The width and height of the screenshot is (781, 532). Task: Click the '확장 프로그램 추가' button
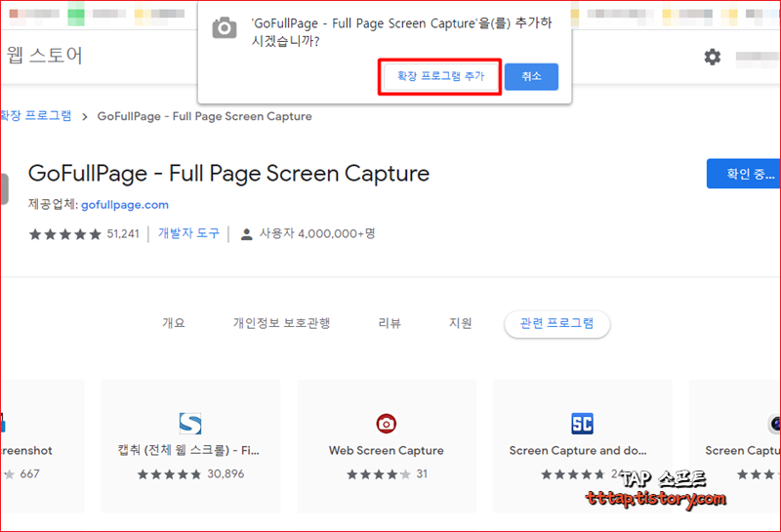440,76
